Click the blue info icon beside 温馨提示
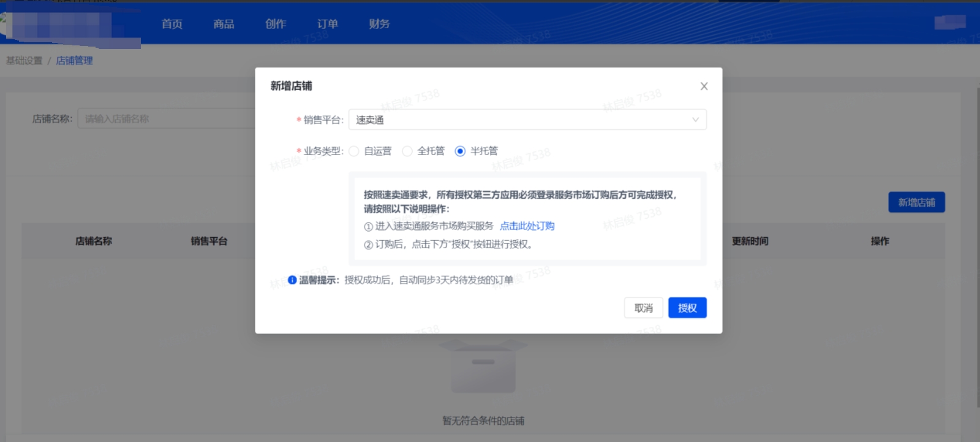This screenshot has height=442, width=980. (x=292, y=280)
